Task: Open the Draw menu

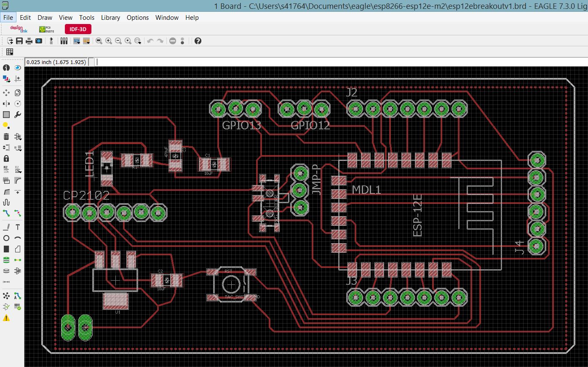Action: click(45, 17)
